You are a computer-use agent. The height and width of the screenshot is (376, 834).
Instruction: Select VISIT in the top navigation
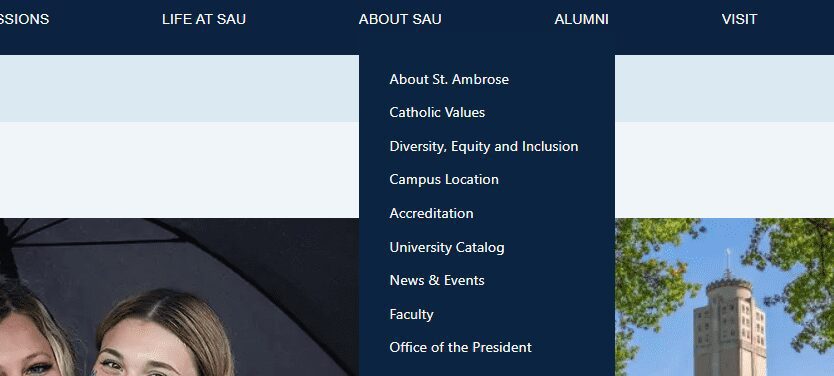pyautogui.click(x=739, y=19)
